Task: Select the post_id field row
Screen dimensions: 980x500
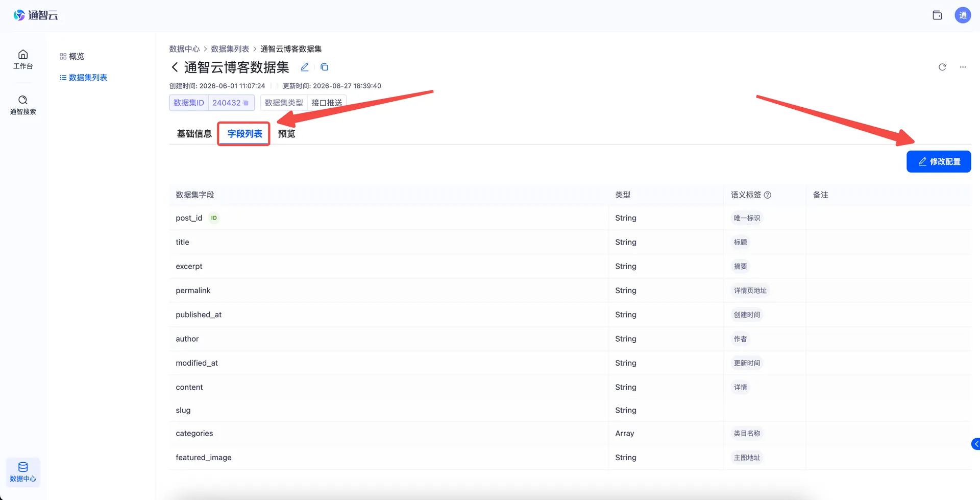Action: pos(570,218)
